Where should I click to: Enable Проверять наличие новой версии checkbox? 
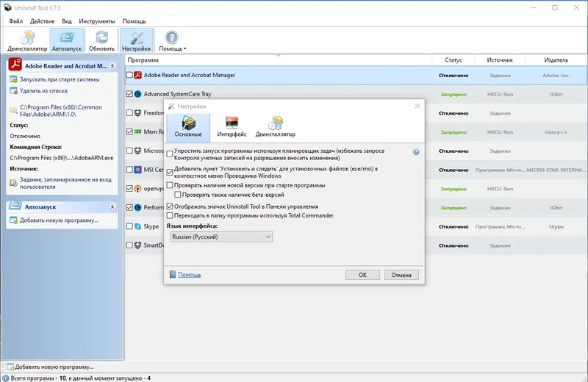pos(170,185)
